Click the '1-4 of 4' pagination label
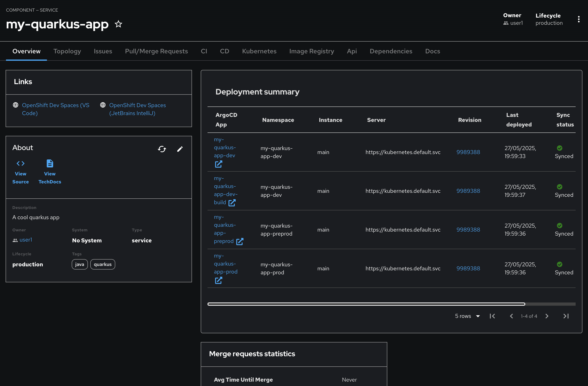 click(529, 316)
